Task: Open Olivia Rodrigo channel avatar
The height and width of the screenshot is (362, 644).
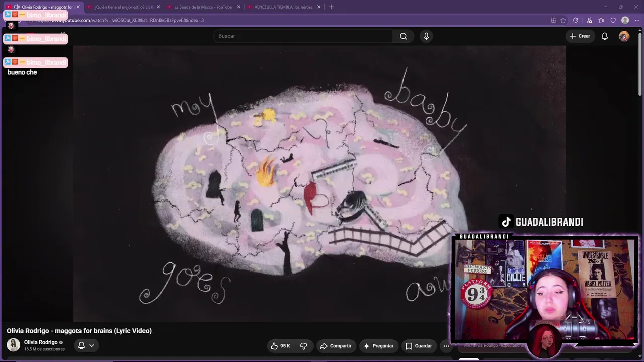Action: click(x=13, y=345)
